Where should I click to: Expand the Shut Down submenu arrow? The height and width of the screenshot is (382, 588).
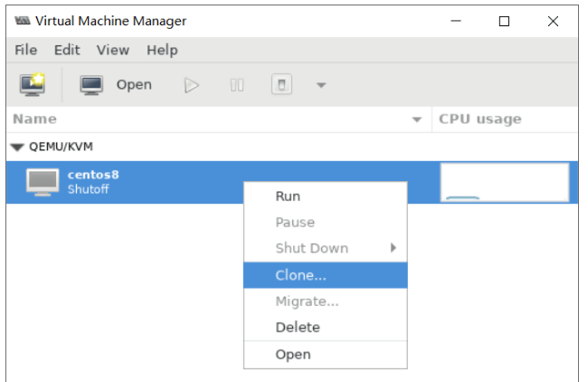pyautogui.click(x=393, y=248)
